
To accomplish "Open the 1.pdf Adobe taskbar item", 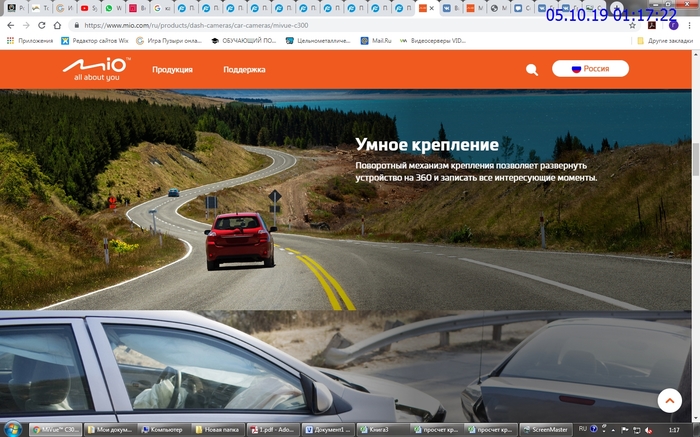I will 269,429.
